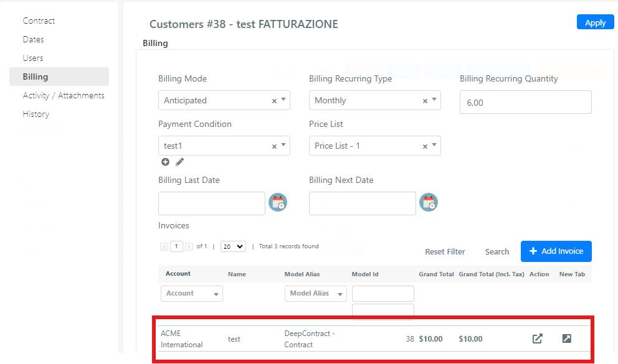Sort invoices by Account column header
Screen dimensions: 618x364
(x=178, y=274)
